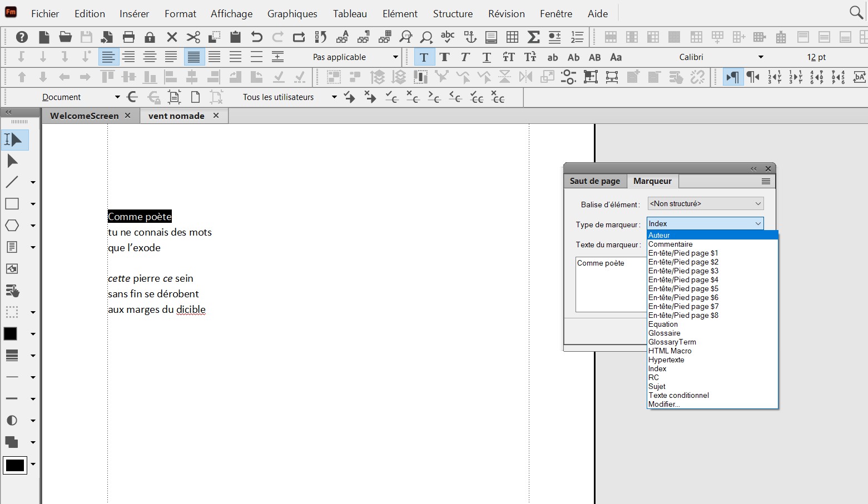Toggle italic text formatting
The width and height of the screenshot is (868, 504).
[465, 57]
